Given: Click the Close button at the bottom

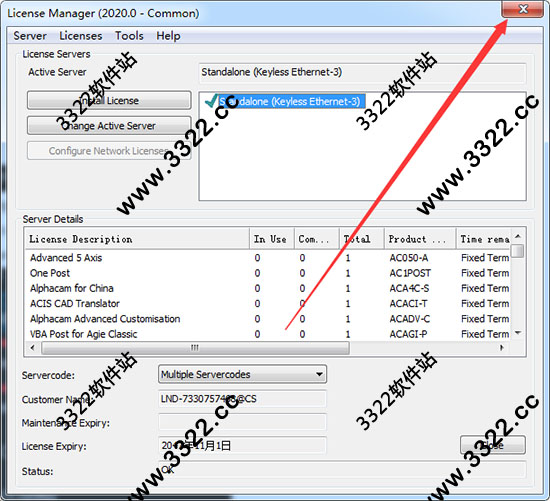Looking at the screenshot, I should [492, 445].
